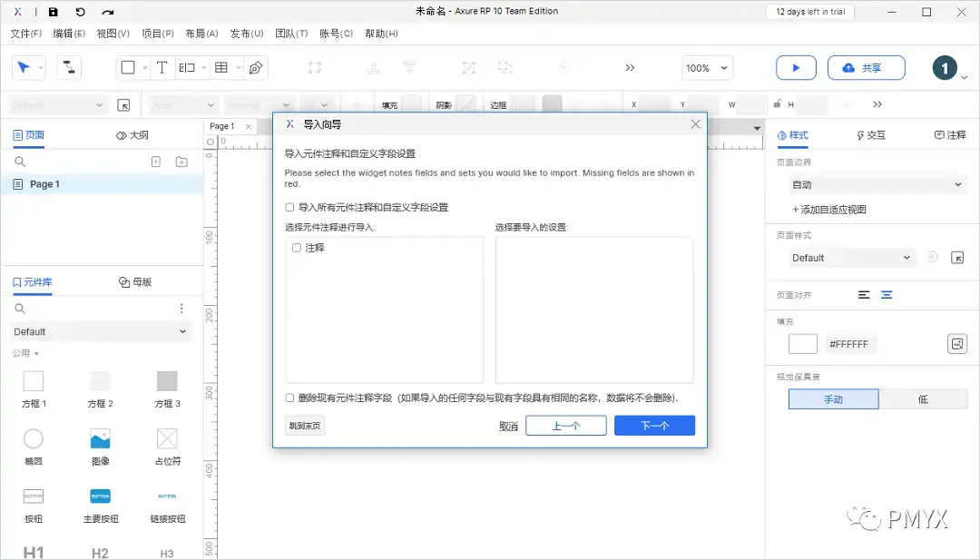Click 取消 to cancel the import wizard
This screenshot has width=980, height=560.
pos(508,425)
